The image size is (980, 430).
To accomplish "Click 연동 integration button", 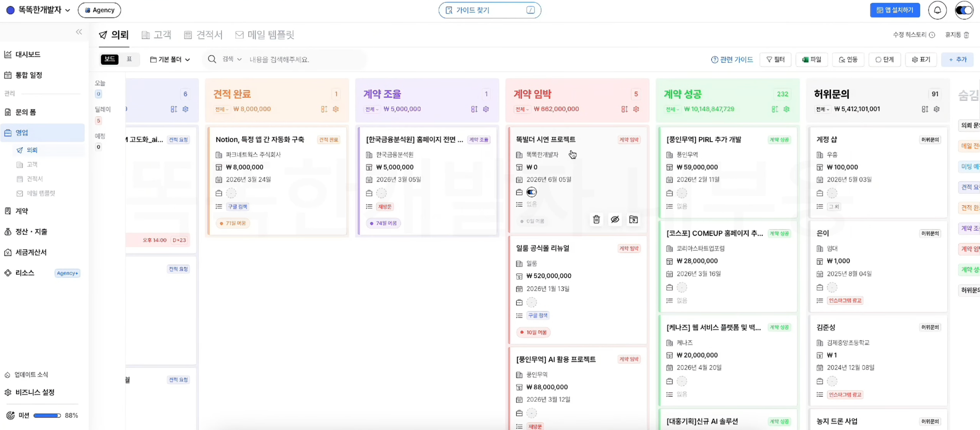I will [848, 59].
